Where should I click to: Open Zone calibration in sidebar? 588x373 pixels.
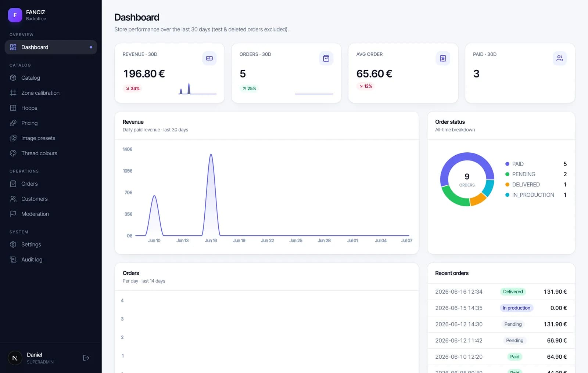click(x=51, y=93)
